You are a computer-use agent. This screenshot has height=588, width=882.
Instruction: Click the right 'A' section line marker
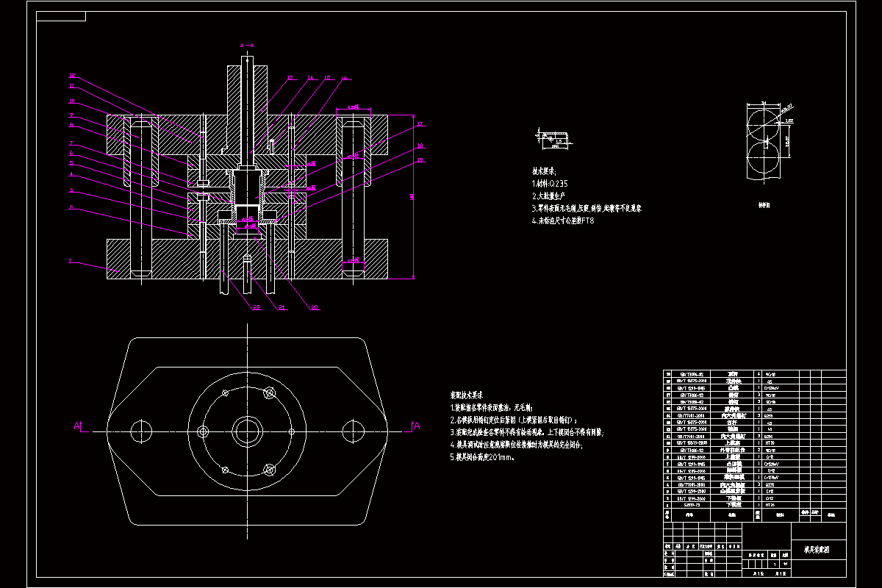coord(416,425)
